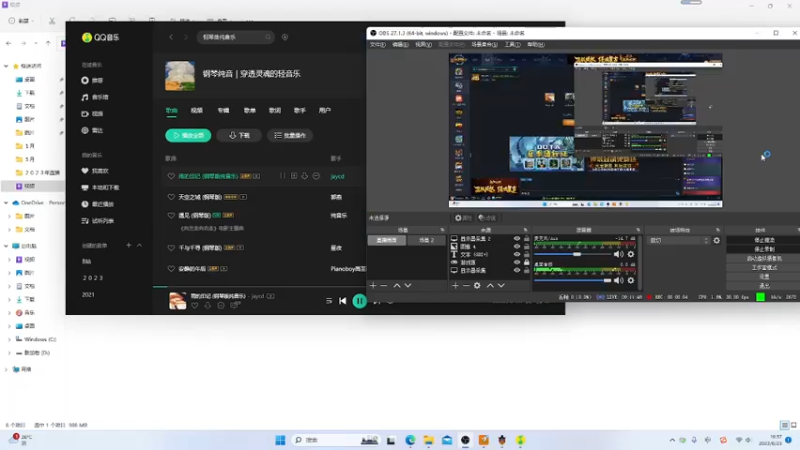Open 音乐馆 in QQ音乐 sidebar
Screen dimensions: 800x450
(95, 97)
